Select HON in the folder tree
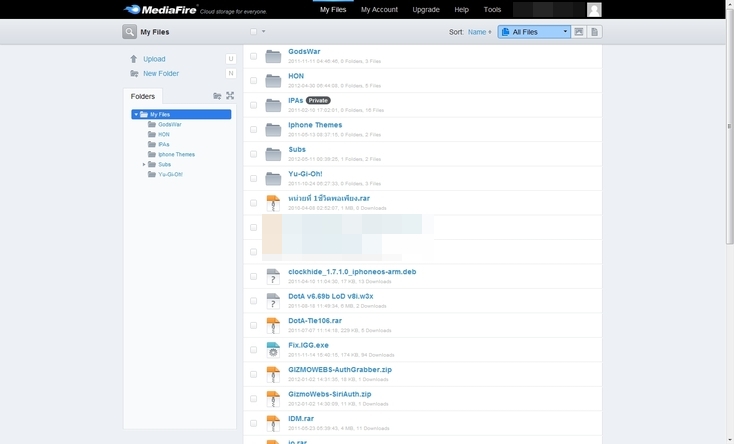Image resolution: width=734 pixels, height=444 pixels. (x=164, y=134)
